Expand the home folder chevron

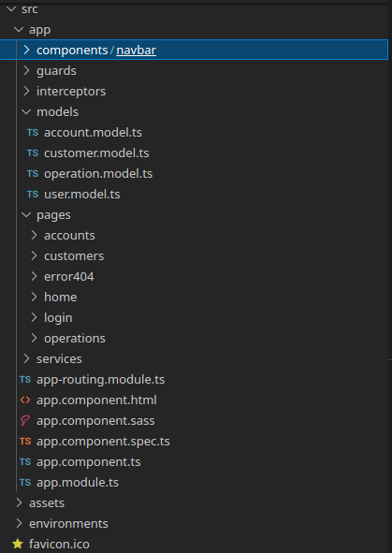34,297
